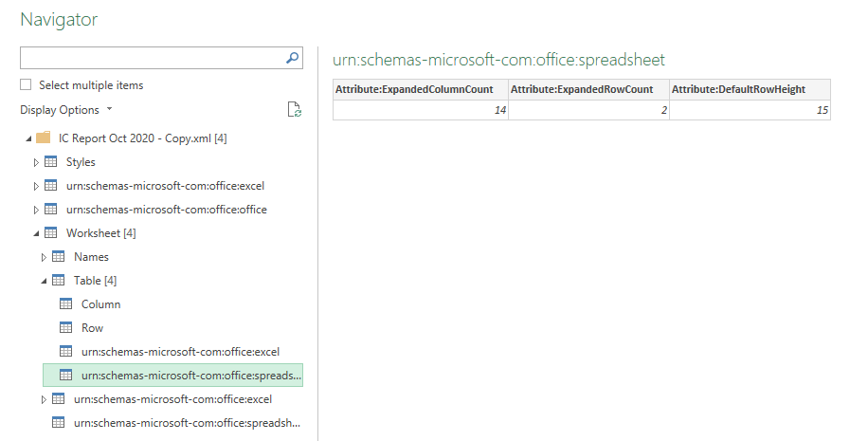
Task: Expand the Styles node
Action: [x=36, y=162]
